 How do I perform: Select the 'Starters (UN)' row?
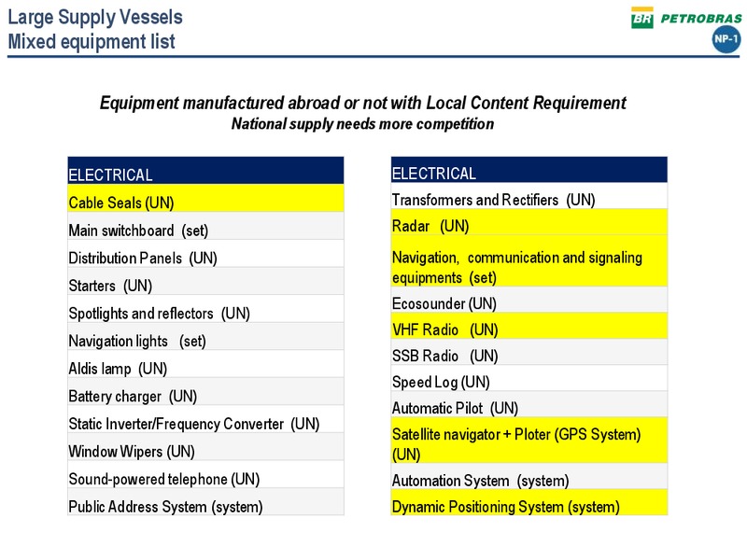point(205,281)
